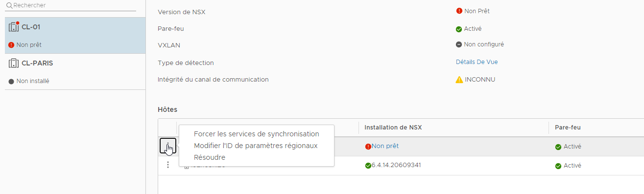Click the Non prêt link in hosts table
644x194 pixels.
pyautogui.click(x=385, y=146)
